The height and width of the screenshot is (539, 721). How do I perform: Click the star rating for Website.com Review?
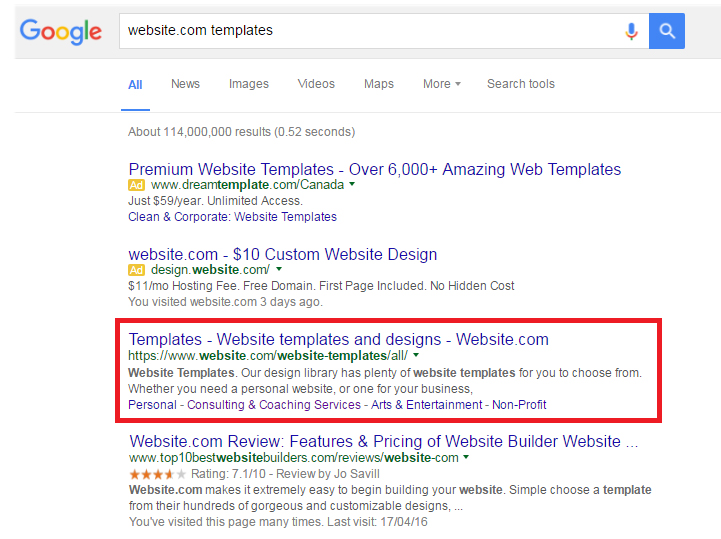[x=158, y=474]
